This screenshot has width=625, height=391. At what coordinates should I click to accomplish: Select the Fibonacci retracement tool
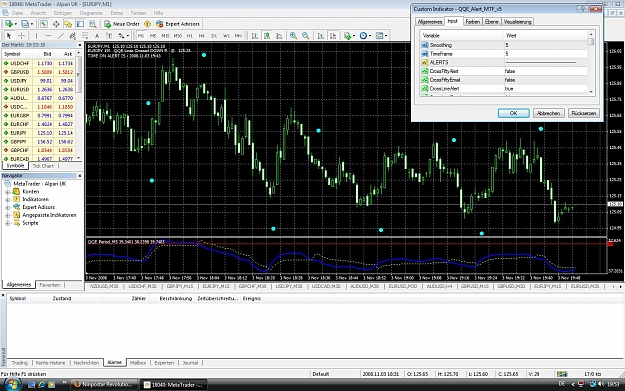click(85, 36)
